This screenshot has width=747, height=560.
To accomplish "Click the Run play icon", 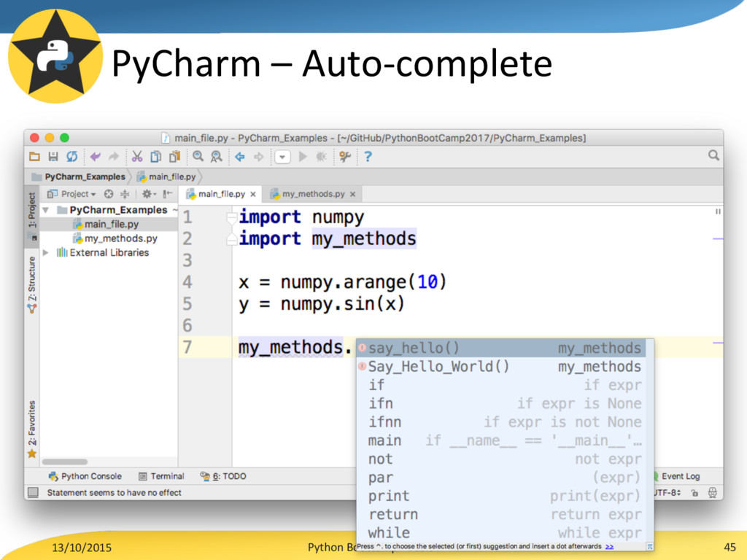I will (x=303, y=157).
